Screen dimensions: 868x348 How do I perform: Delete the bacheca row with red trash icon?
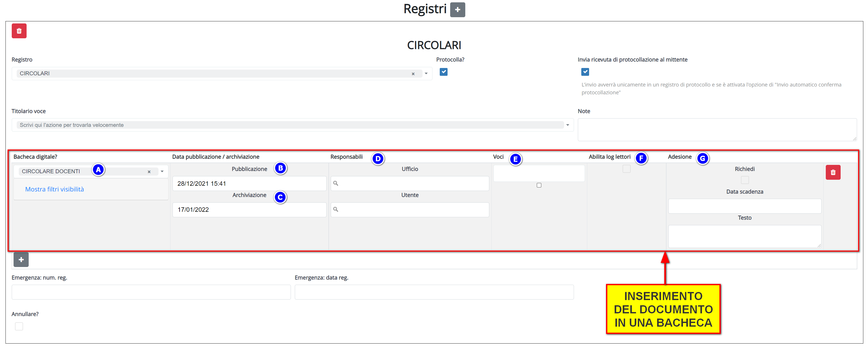833,172
